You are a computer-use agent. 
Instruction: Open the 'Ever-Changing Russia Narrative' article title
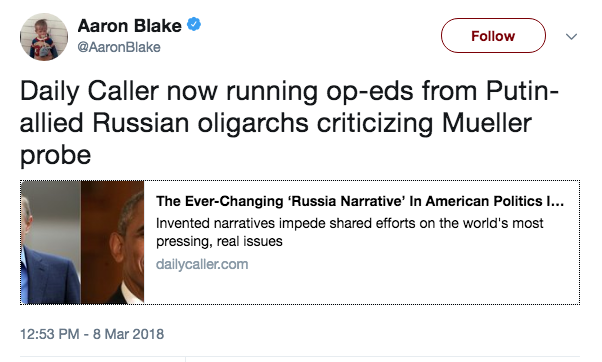coord(360,201)
